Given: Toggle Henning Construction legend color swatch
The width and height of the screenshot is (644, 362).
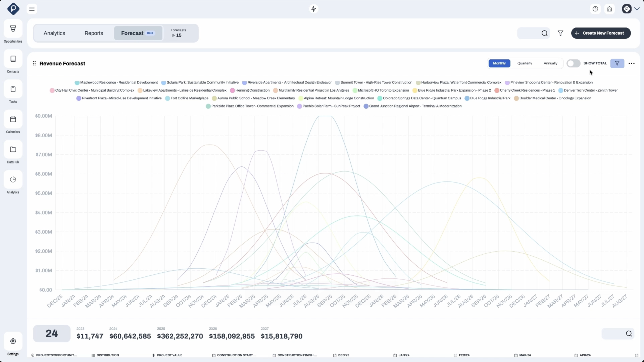Looking at the screenshot, I should click(x=232, y=91).
